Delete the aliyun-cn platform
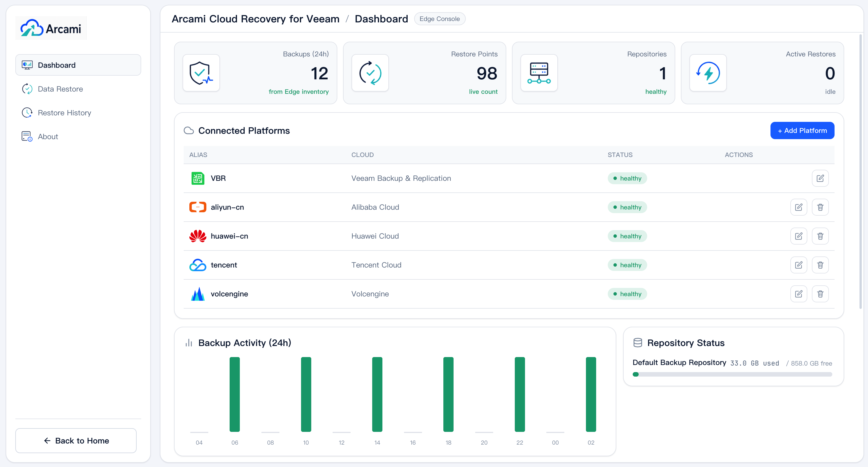Image resolution: width=868 pixels, height=467 pixels. [x=820, y=207]
